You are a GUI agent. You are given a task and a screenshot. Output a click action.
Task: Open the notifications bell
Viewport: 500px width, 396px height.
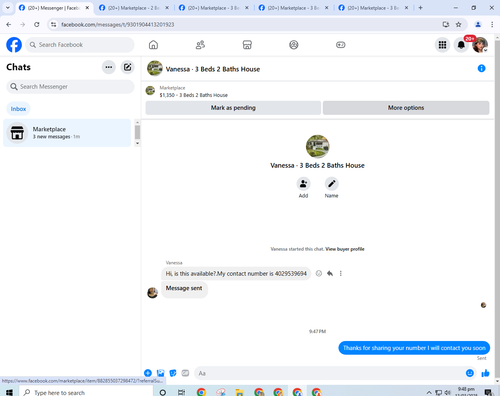coord(461,45)
